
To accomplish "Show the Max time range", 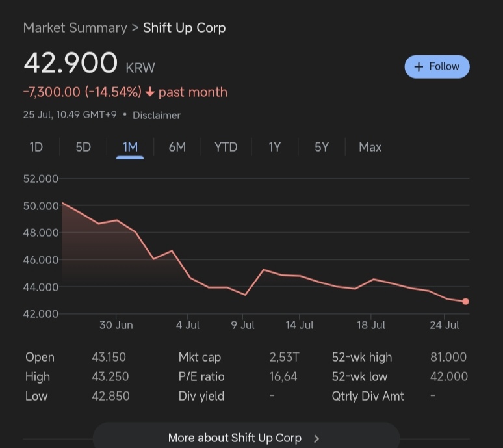I will click(370, 147).
